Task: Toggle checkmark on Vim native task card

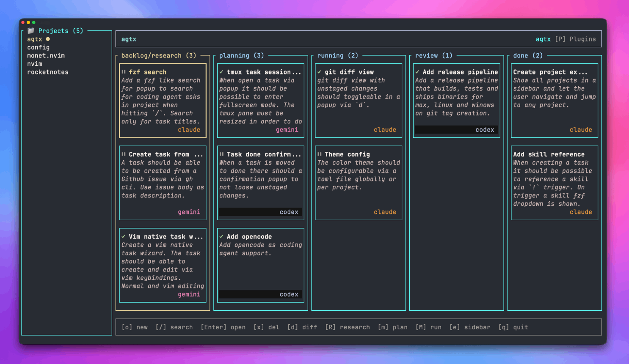Action: [x=124, y=237]
